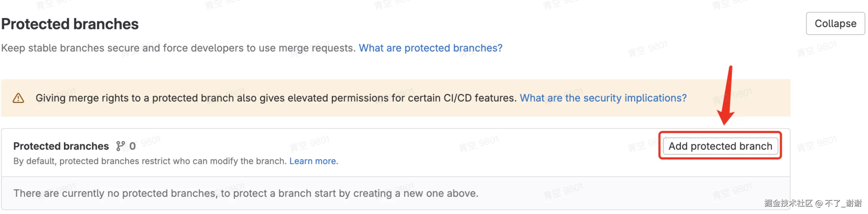Screen dimensions: 868x214
Task: Click the 'Protected branches' card title
Action: (x=61, y=146)
